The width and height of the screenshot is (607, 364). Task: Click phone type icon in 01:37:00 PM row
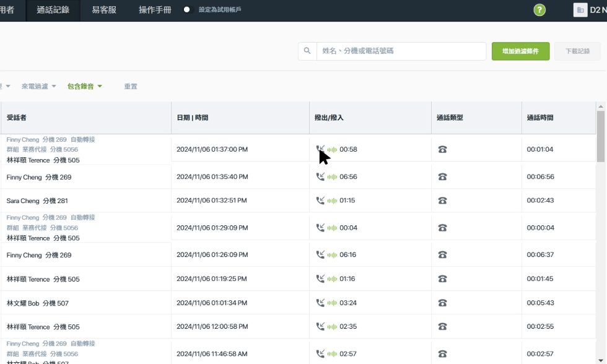tap(442, 149)
